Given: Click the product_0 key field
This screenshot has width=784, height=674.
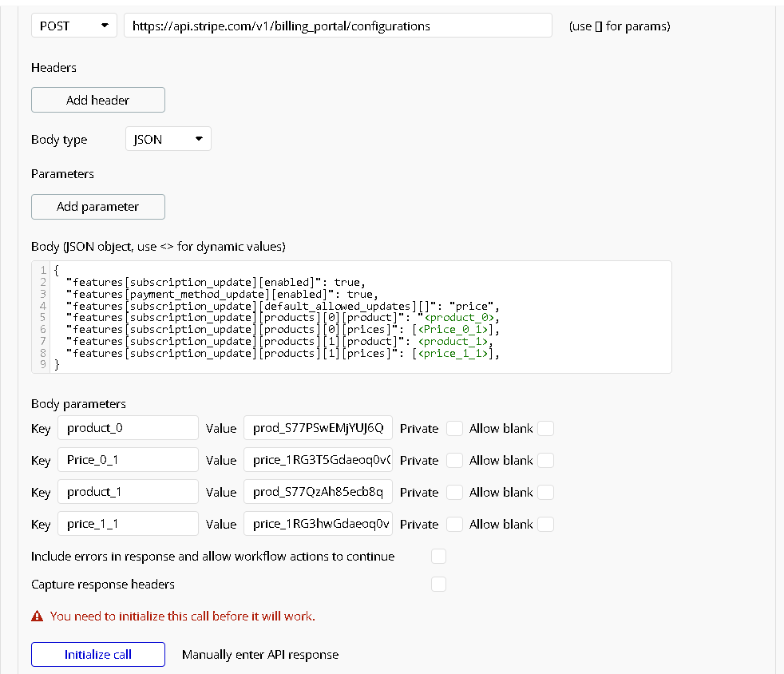Looking at the screenshot, I should pyautogui.click(x=128, y=428).
